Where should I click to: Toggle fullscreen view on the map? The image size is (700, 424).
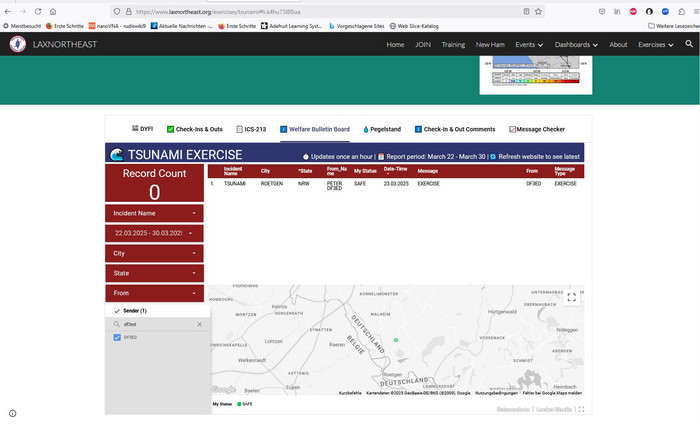tap(572, 297)
